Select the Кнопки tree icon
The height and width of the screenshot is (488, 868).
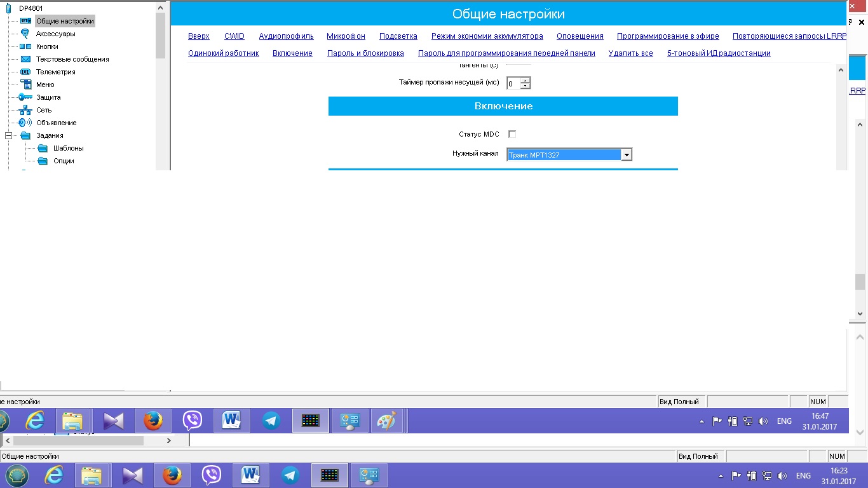point(25,46)
